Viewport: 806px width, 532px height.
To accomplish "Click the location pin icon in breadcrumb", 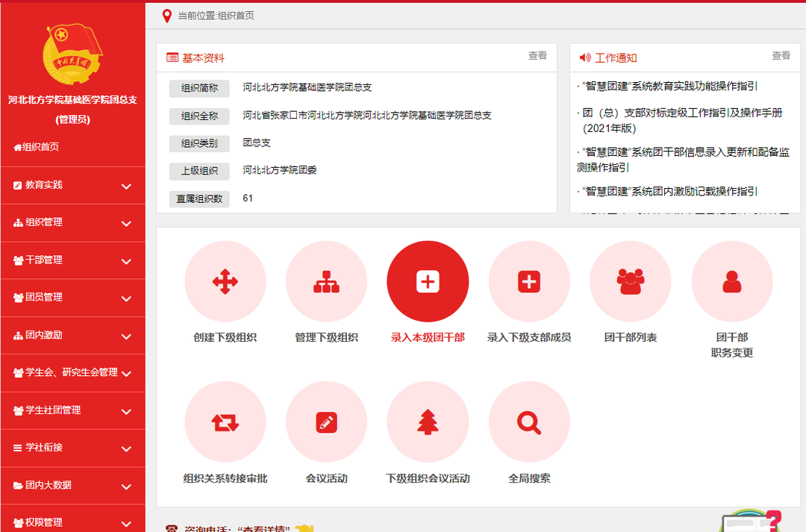I will 166,16.
